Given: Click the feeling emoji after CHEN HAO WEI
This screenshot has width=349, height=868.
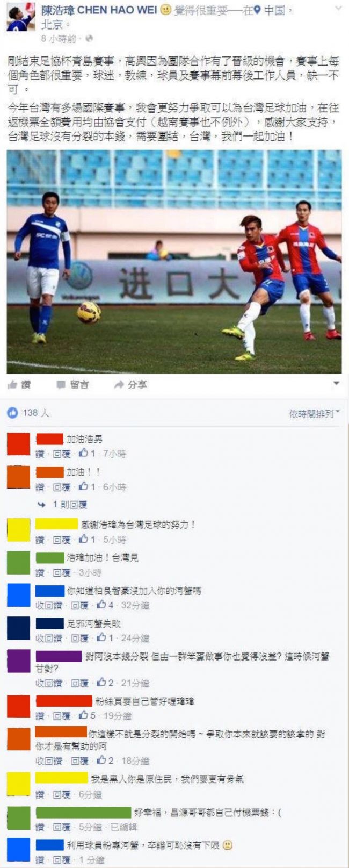Looking at the screenshot, I should coord(166,10).
